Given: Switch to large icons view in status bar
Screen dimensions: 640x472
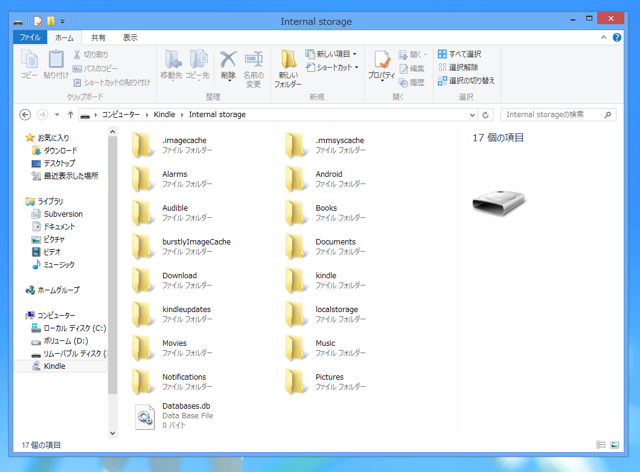Looking at the screenshot, I should 615,445.
